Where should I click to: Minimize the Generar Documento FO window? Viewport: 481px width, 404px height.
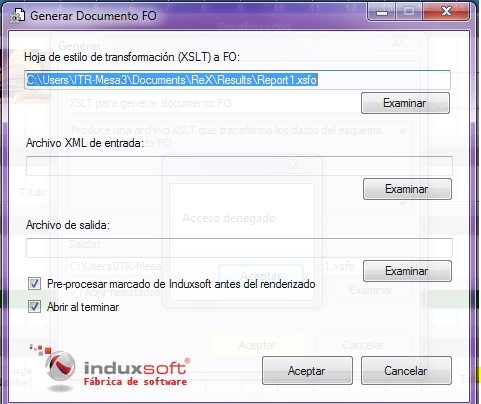pyautogui.click(x=382, y=13)
